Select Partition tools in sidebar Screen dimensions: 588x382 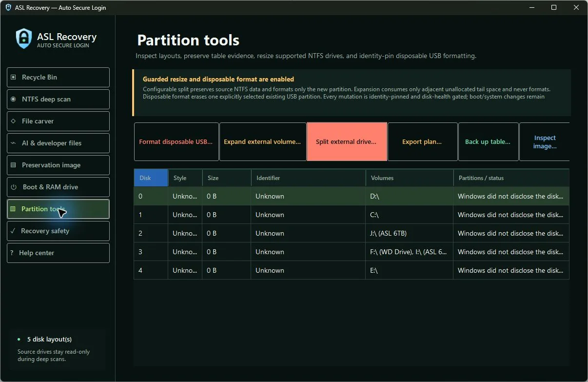point(58,209)
